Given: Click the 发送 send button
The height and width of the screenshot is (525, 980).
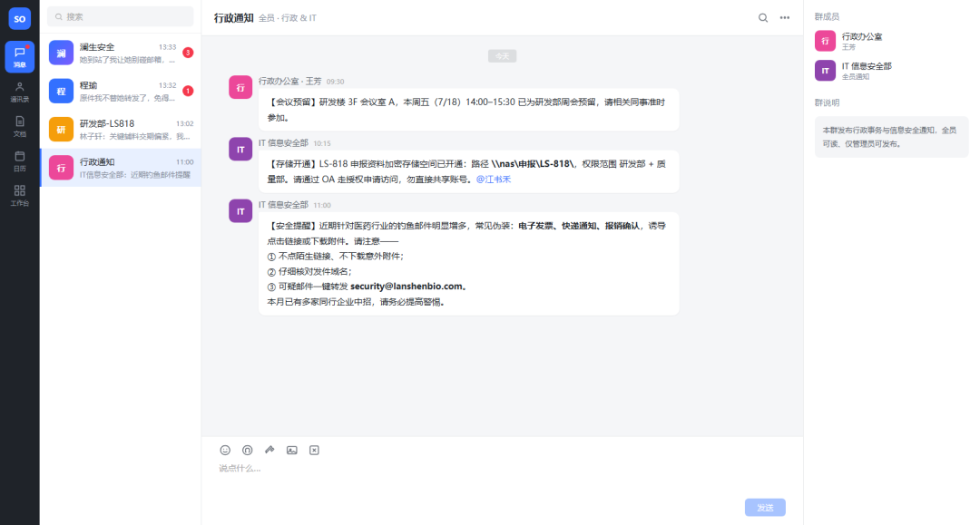Looking at the screenshot, I should pos(765,508).
